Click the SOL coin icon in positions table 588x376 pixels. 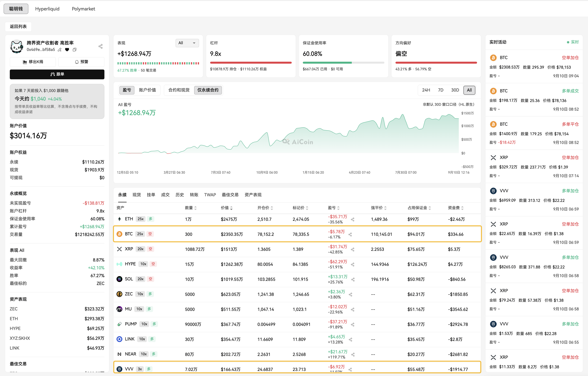click(x=119, y=279)
